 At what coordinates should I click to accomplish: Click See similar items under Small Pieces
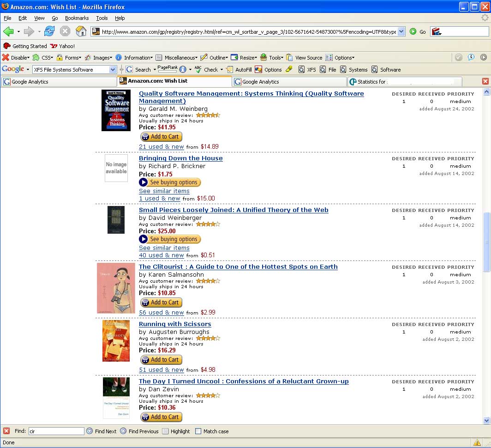coord(164,248)
